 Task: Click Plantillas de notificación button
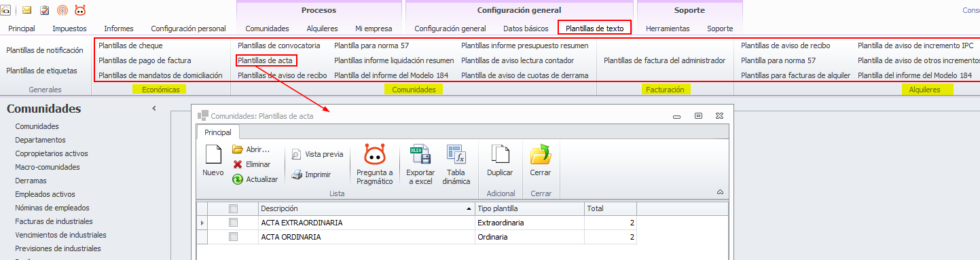[45, 50]
